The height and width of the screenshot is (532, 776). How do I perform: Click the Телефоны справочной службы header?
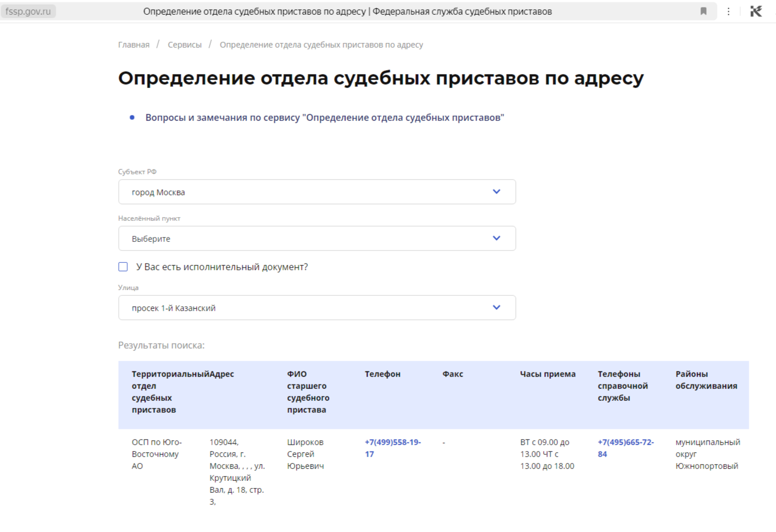click(623, 386)
